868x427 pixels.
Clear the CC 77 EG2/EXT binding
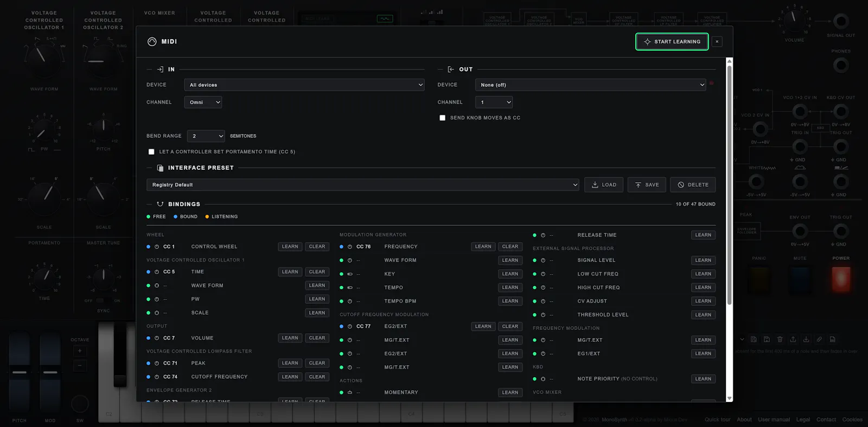click(510, 327)
